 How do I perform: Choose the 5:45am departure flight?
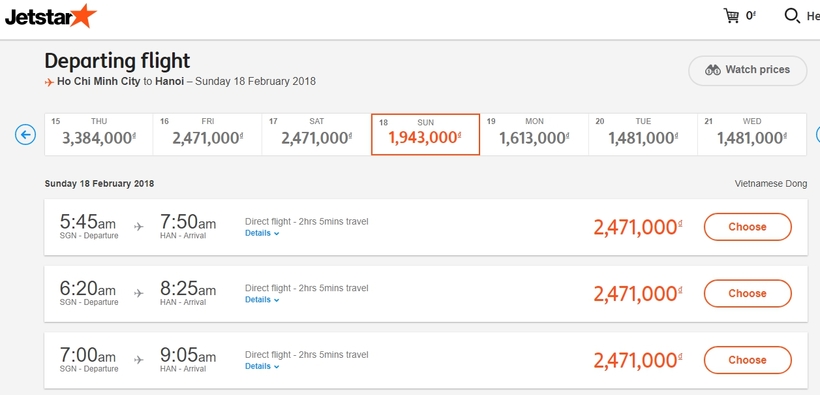tap(748, 227)
